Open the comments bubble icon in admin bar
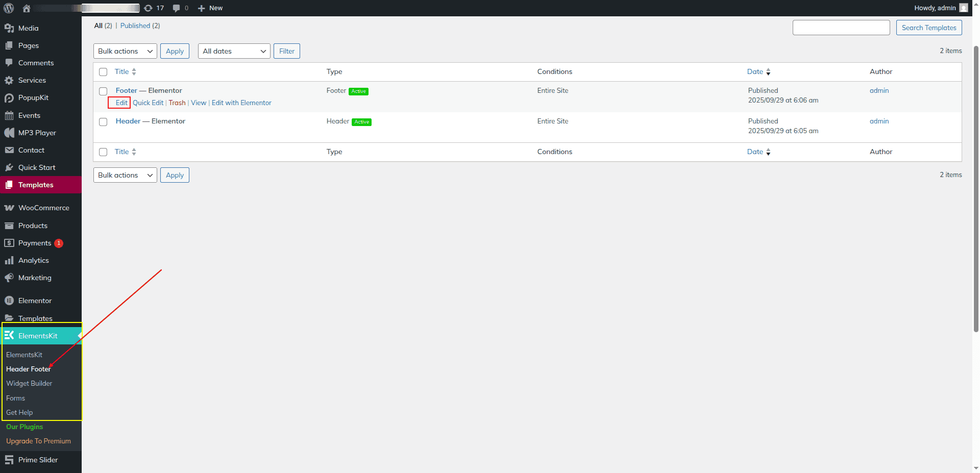This screenshot has width=980, height=473. (176, 8)
